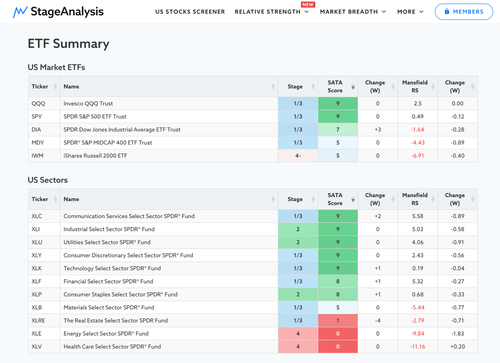The image size is (500, 363).
Task: Sort US Market ETFs table by Name
Action: [x=169, y=87]
